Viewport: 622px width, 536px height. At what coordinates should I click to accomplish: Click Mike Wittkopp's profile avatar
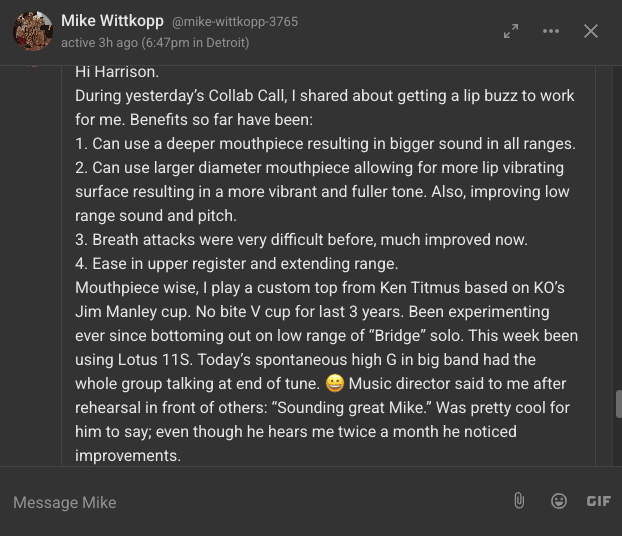tap(32, 32)
